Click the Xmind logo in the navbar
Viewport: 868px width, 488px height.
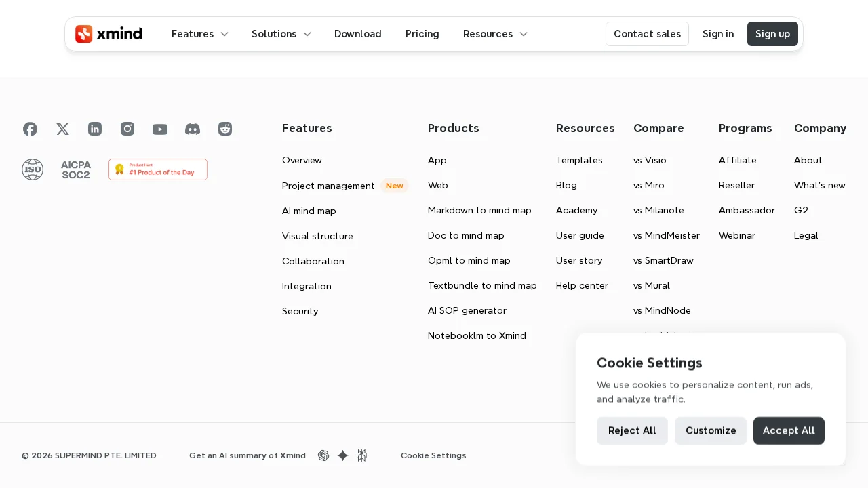pyautogui.click(x=108, y=34)
